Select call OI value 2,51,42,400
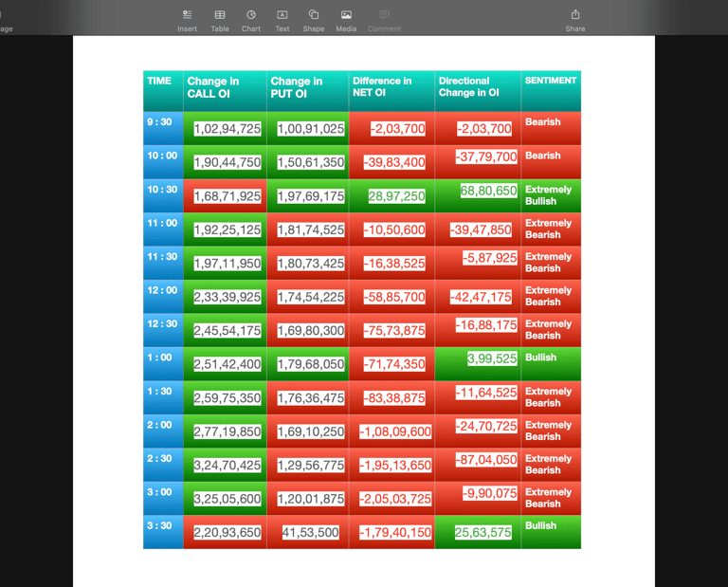Screen dimensions: 728x587 (x=227, y=364)
